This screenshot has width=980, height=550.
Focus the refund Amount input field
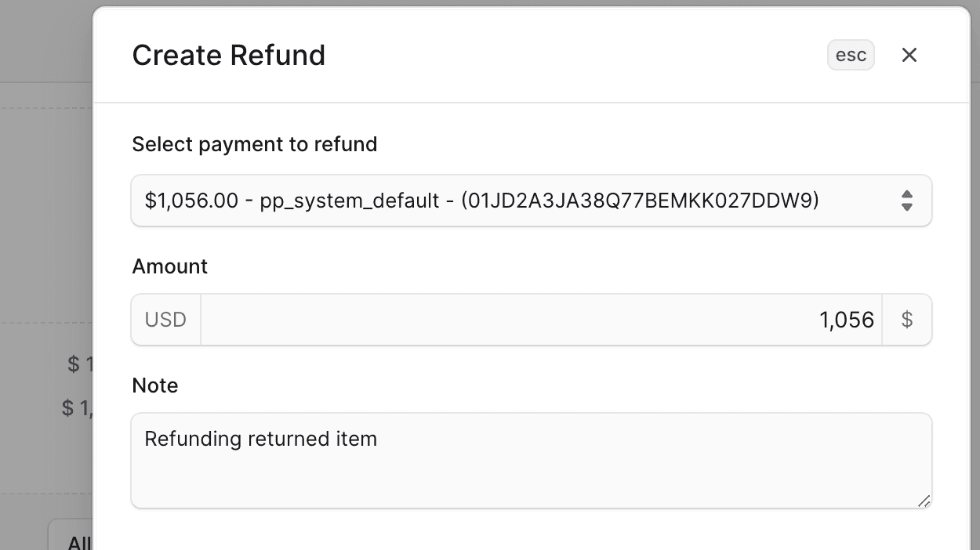click(x=541, y=320)
